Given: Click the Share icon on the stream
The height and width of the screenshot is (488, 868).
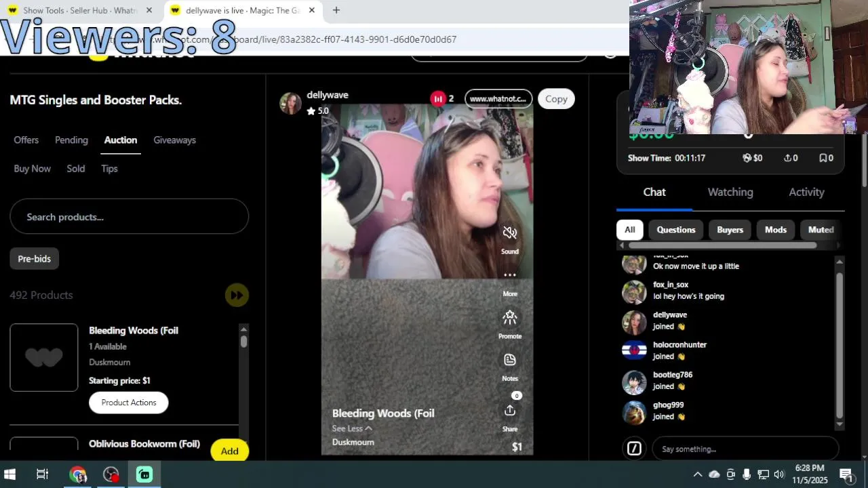Looking at the screenshot, I should click(x=510, y=410).
